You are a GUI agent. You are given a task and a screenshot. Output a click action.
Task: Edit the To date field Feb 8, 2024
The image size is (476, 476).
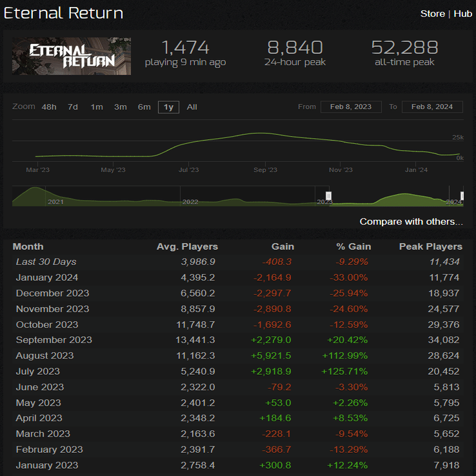click(432, 107)
